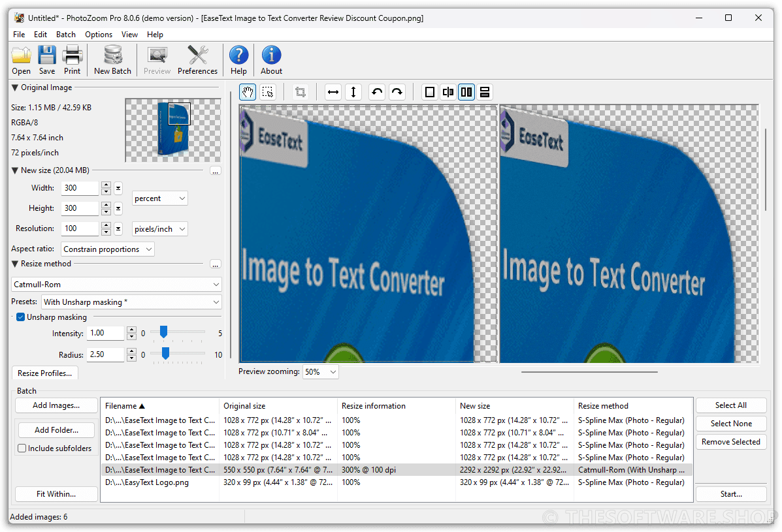Open an image with the Open toolbar icon
The image size is (782, 532).
point(22,60)
